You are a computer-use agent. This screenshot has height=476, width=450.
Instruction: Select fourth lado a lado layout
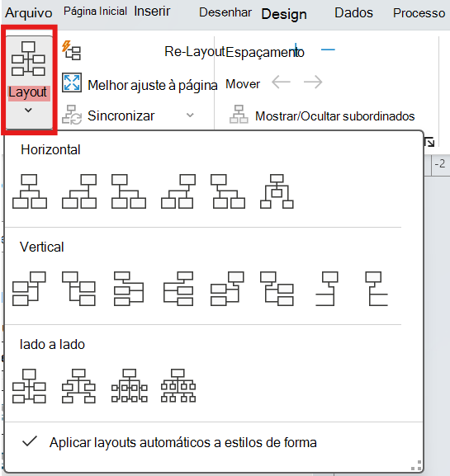pyautogui.click(x=178, y=386)
